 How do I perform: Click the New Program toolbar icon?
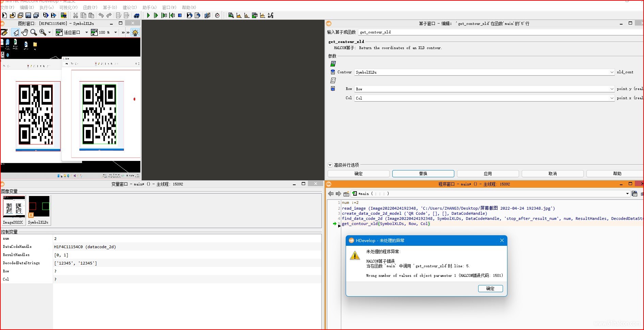[4, 15]
